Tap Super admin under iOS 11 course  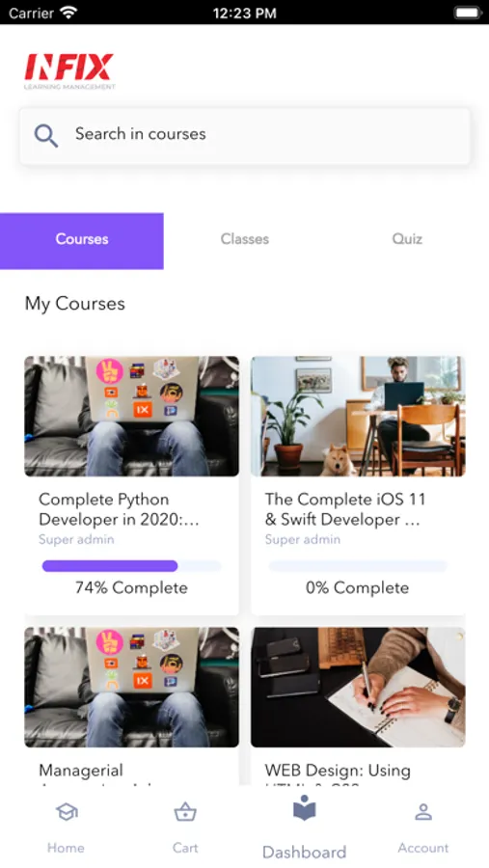point(303,539)
